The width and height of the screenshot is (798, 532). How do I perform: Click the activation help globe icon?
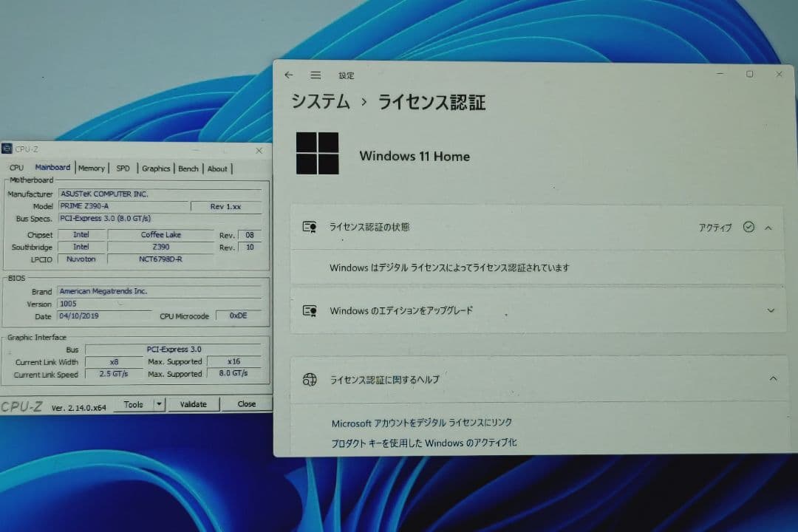pos(310,379)
